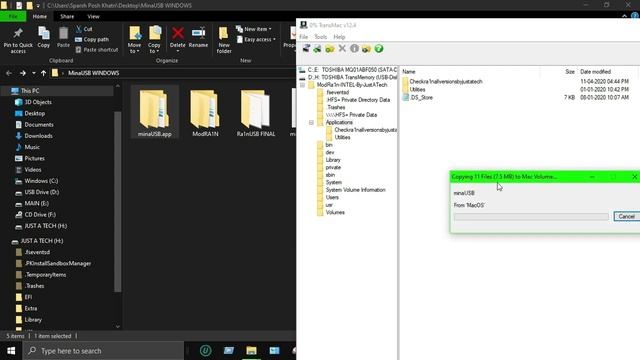Collapse the Applications tree node in TransMac
Image resolution: width=640 pixels, height=360 pixels.
311,122
